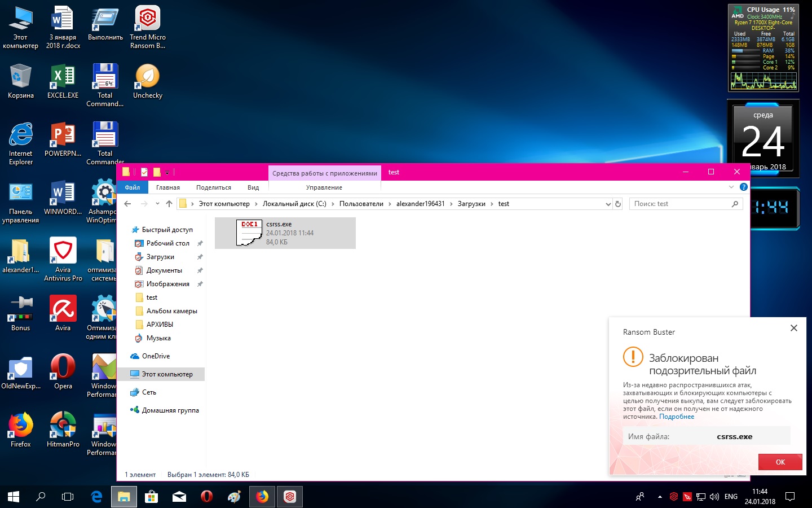Screen dimensions: 812x508
Task: Launch HitmanPro from the desktop
Action: tap(63, 430)
